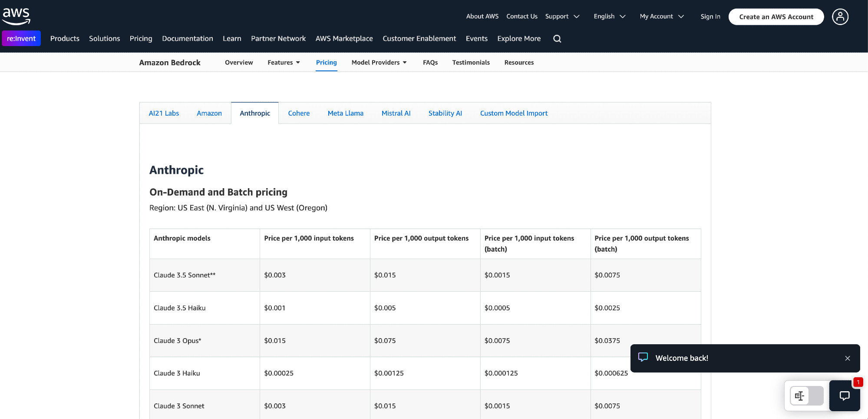The width and height of the screenshot is (868, 419).
Task: Open Customer Enablement menu
Action: tap(419, 39)
